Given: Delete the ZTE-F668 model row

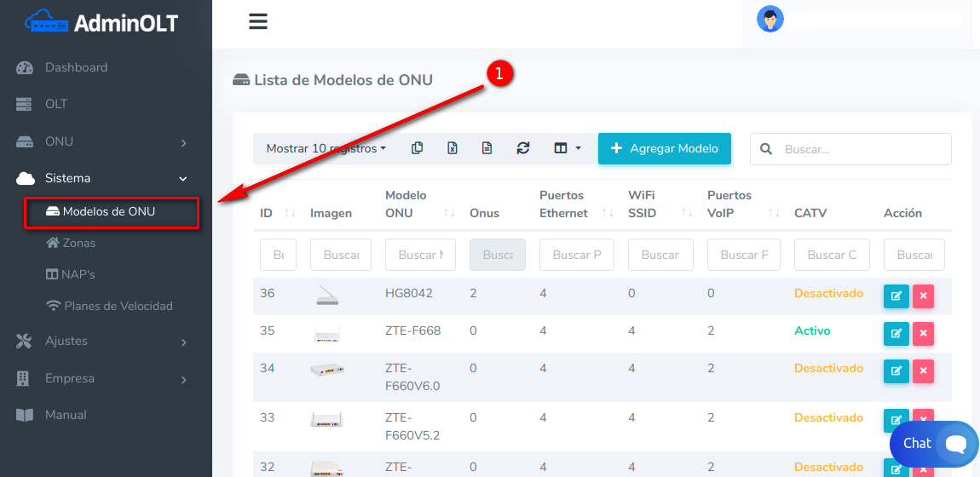Looking at the screenshot, I should [923, 334].
